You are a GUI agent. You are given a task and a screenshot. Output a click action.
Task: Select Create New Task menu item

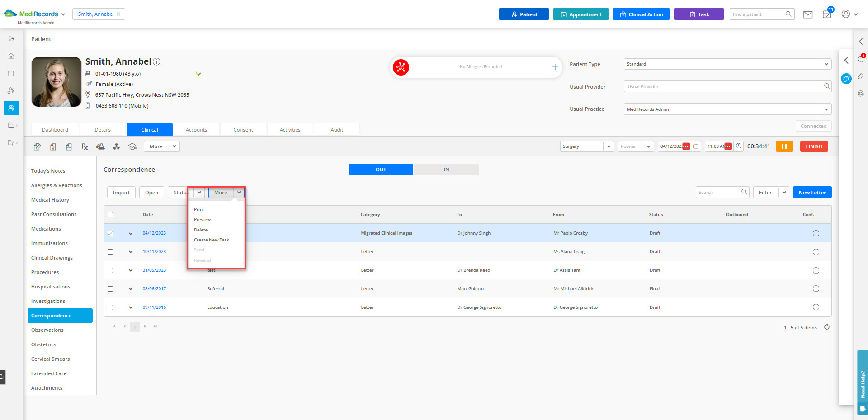[212, 240]
